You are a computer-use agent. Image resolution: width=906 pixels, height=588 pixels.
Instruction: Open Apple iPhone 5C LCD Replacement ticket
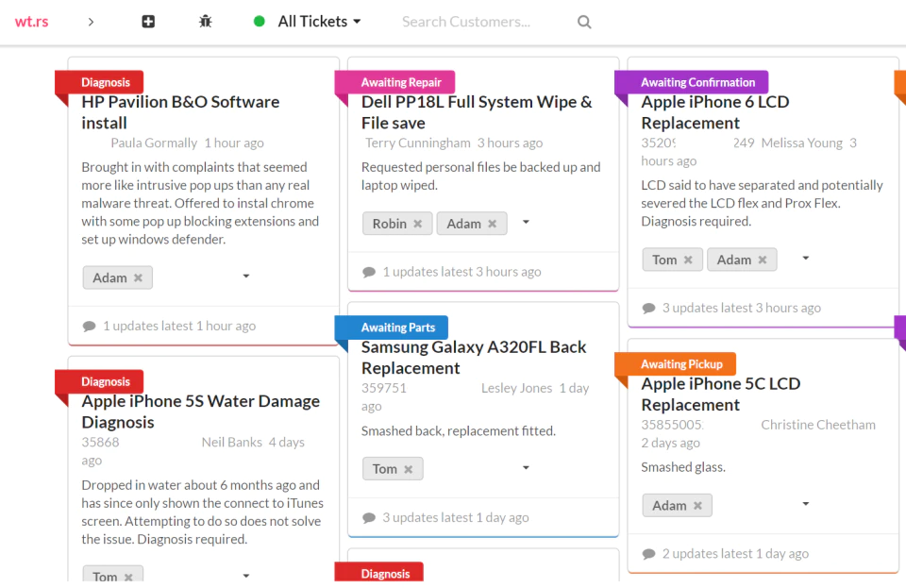tap(720, 395)
